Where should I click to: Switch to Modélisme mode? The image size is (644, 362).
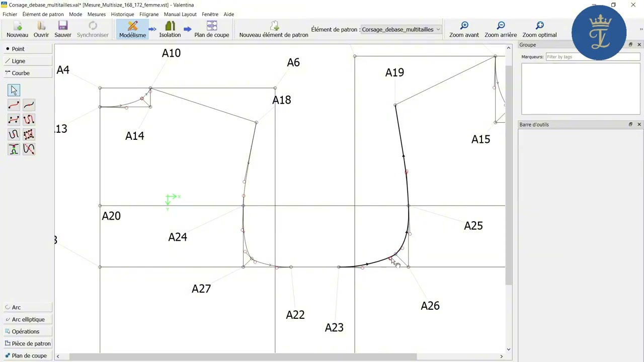pyautogui.click(x=132, y=30)
